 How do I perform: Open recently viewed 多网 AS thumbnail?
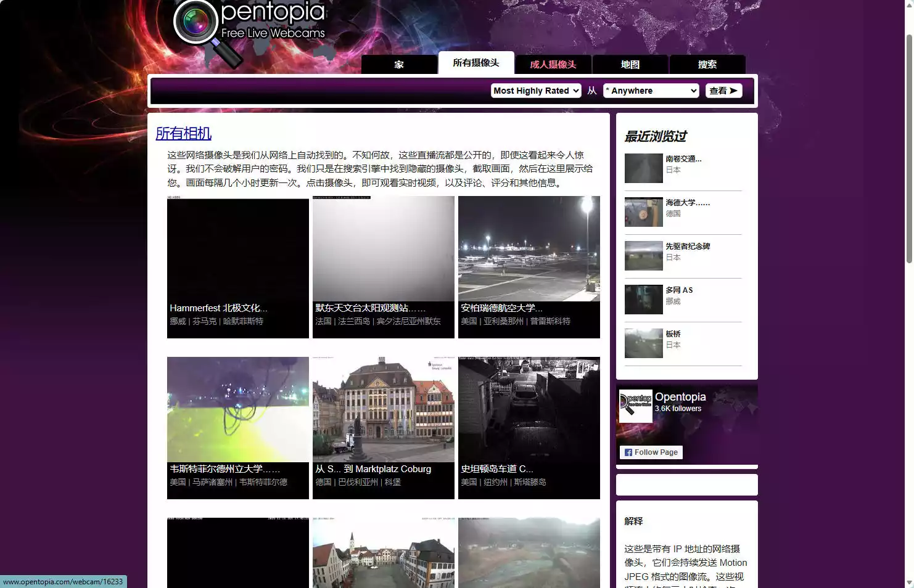tap(644, 300)
